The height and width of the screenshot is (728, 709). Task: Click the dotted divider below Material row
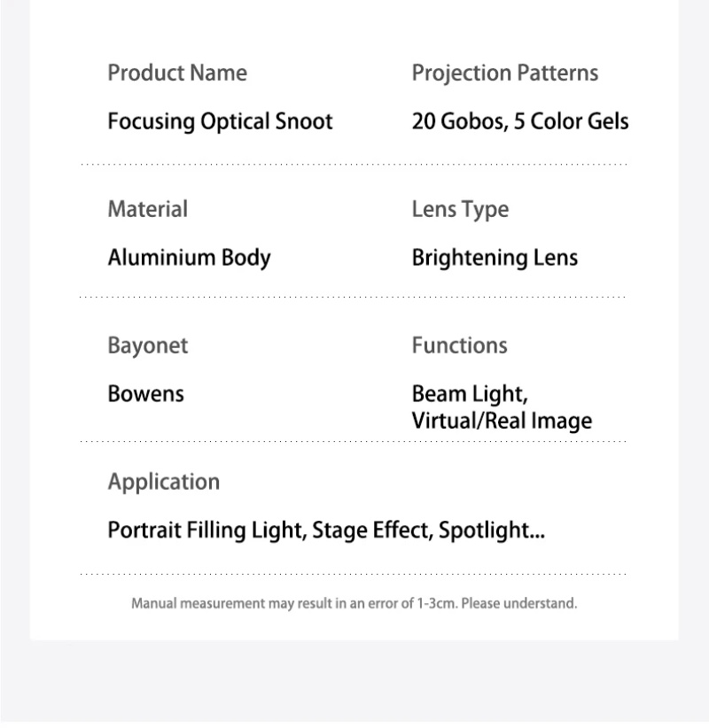point(353,297)
